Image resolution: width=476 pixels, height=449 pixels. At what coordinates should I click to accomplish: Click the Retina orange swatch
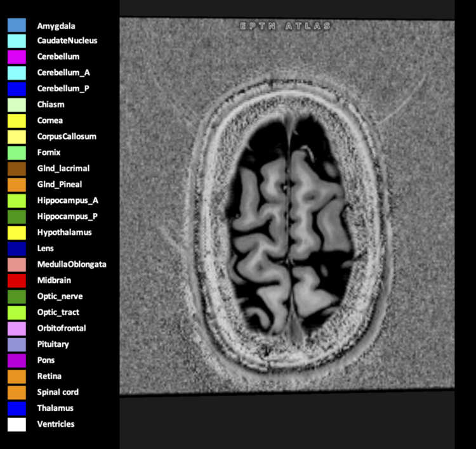(x=17, y=377)
